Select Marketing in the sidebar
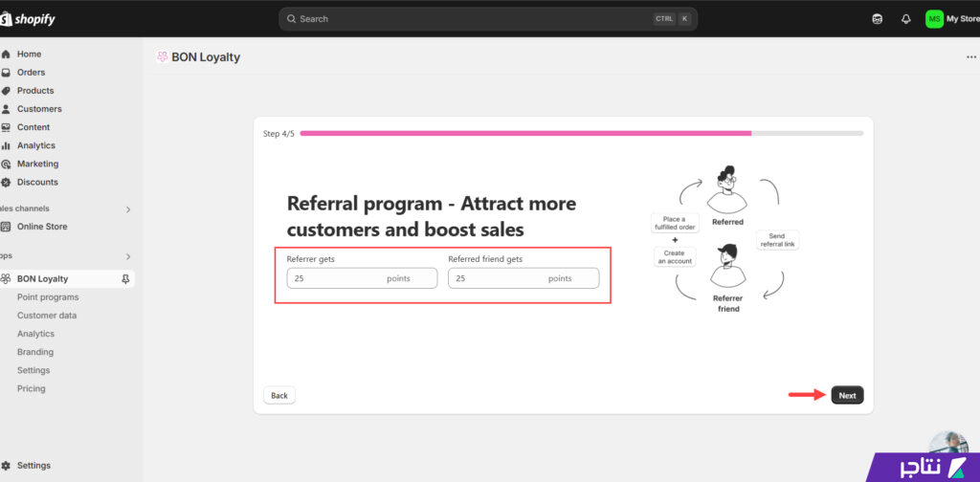Image resolution: width=980 pixels, height=482 pixels. point(37,164)
